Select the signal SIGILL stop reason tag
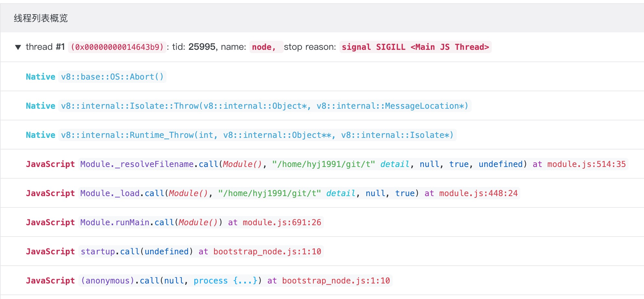 click(415, 47)
